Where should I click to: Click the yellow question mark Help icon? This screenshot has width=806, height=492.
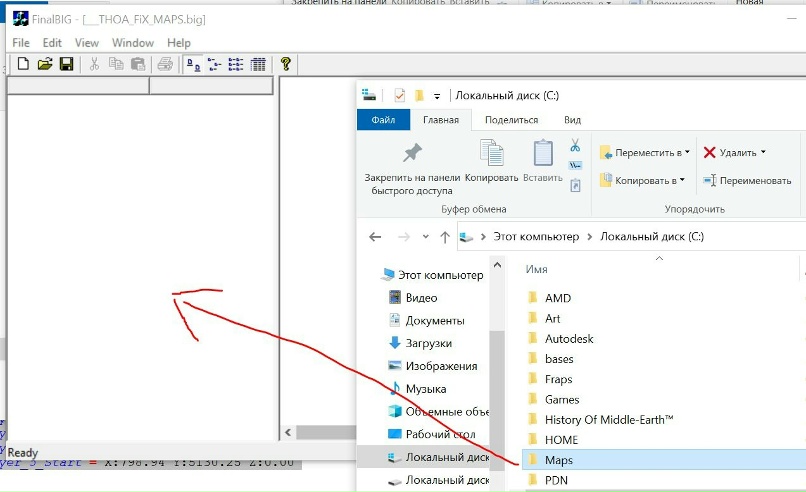pos(286,64)
